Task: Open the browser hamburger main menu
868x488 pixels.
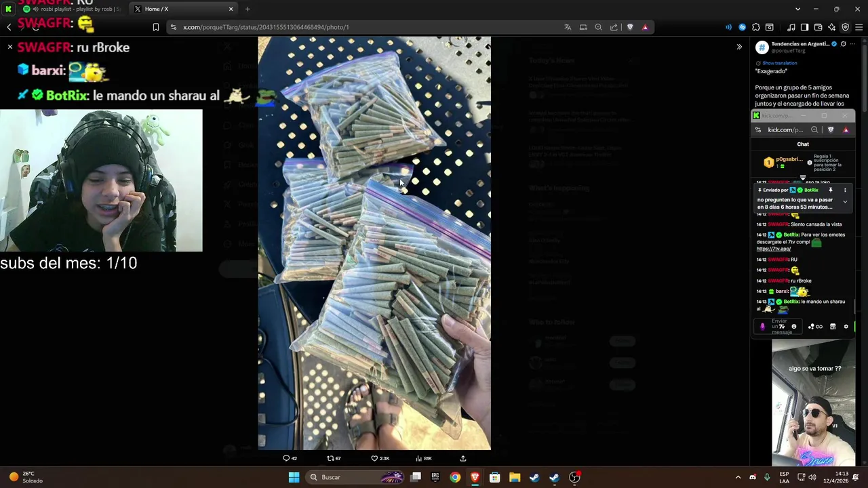Action: (x=859, y=27)
